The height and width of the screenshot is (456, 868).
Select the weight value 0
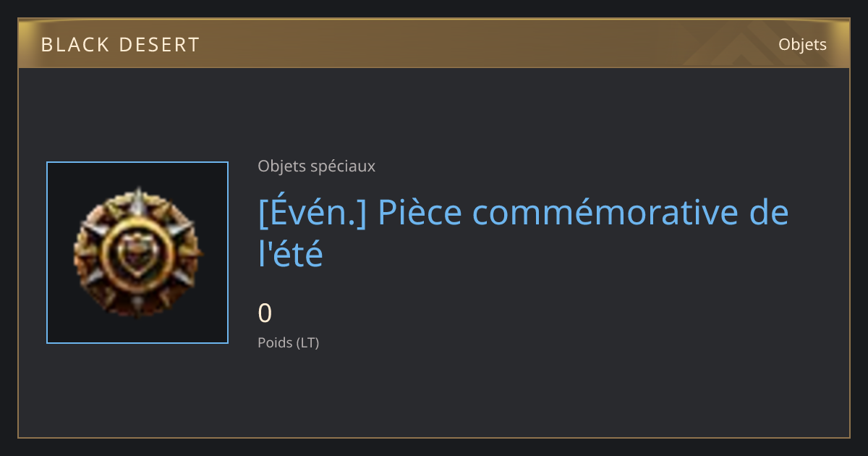coord(265,313)
